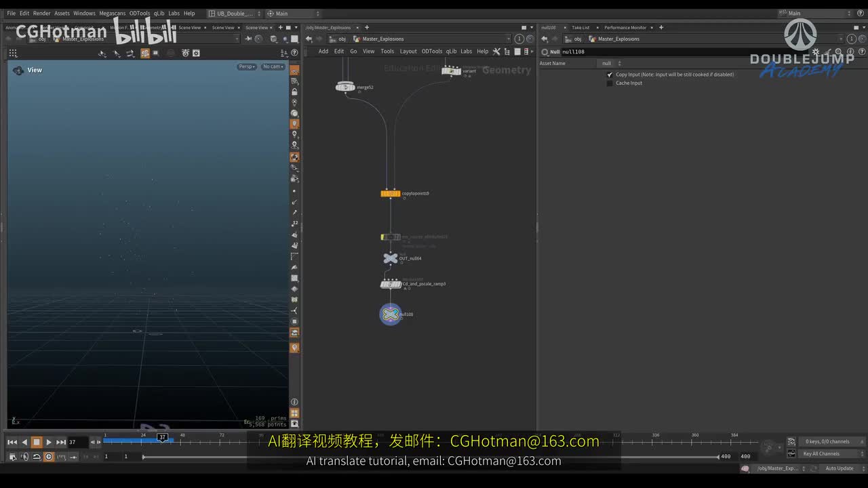Image resolution: width=868 pixels, height=488 pixels.
Task: Click the global end frame 400 field
Action: [745, 457]
